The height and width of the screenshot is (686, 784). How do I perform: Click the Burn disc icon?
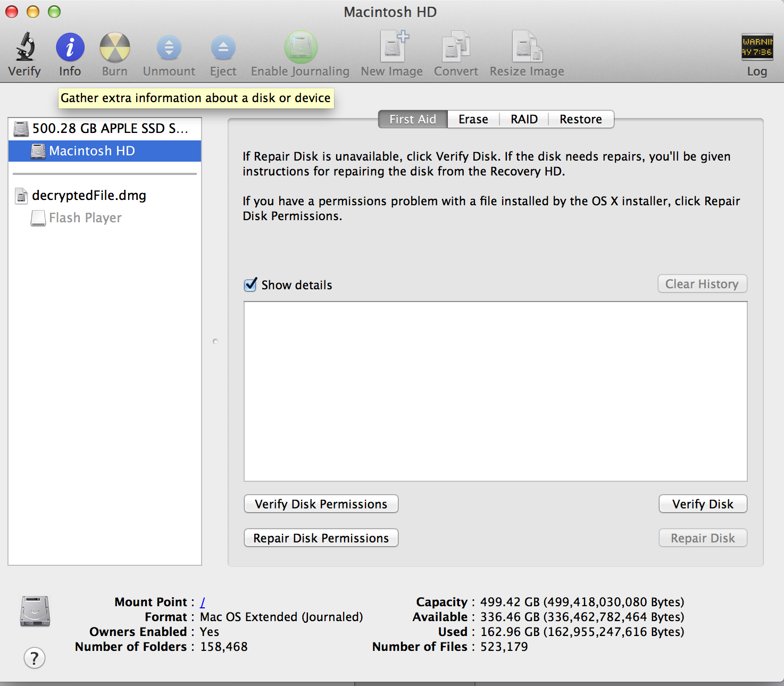click(x=115, y=47)
